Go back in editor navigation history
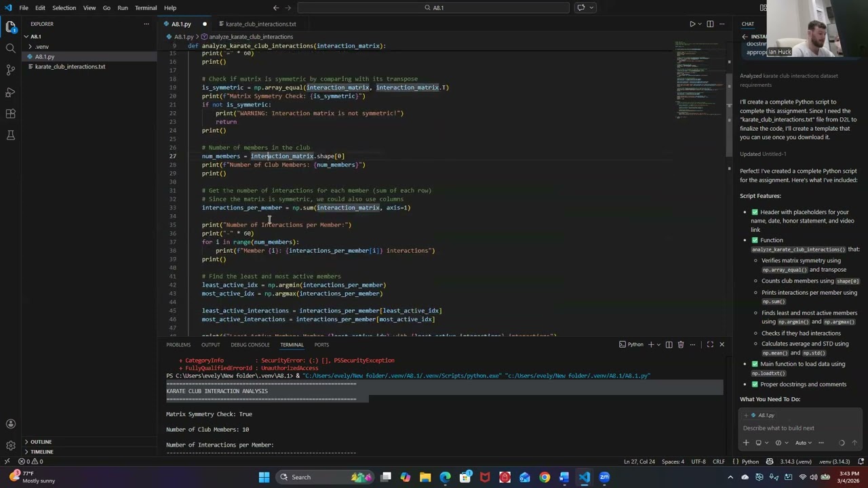This screenshot has height=488, width=868. pos(276,7)
